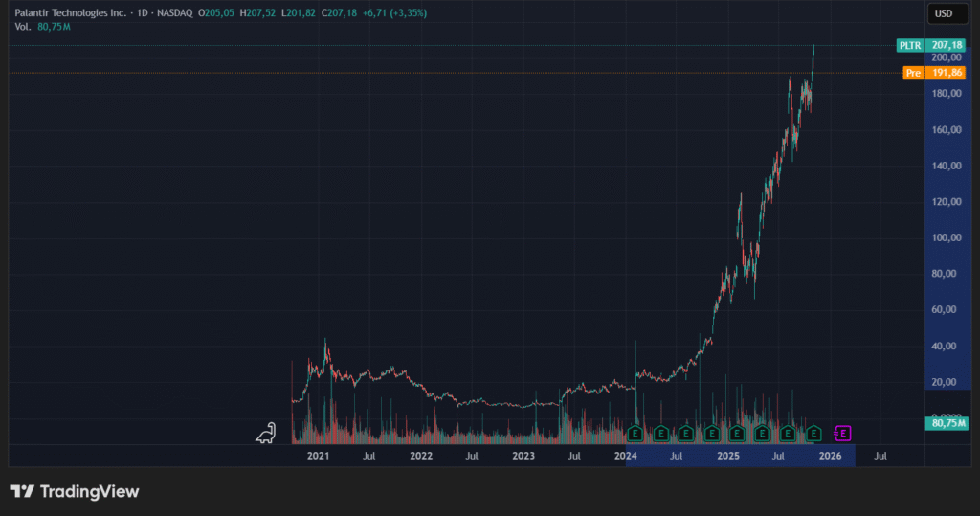Click the 2023 label on the time axis
The width and height of the screenshot is (980, 516).
tap(523, 457)
